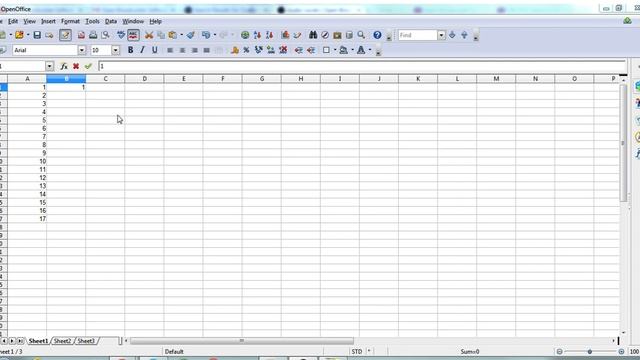Print the document using printer icon
The image size is (640, 360).
click(x=93, y=35)
